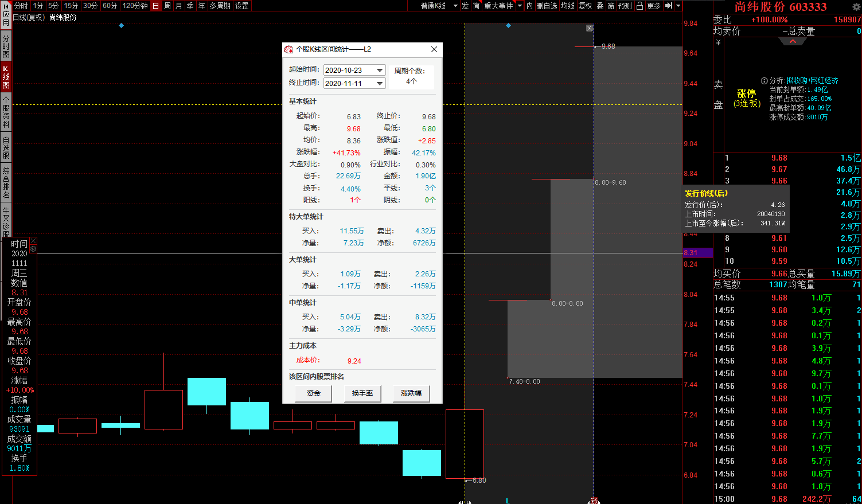This screenshot has width=862, height=504.
Task: Select the 30分 period
Action: (91, 6)
